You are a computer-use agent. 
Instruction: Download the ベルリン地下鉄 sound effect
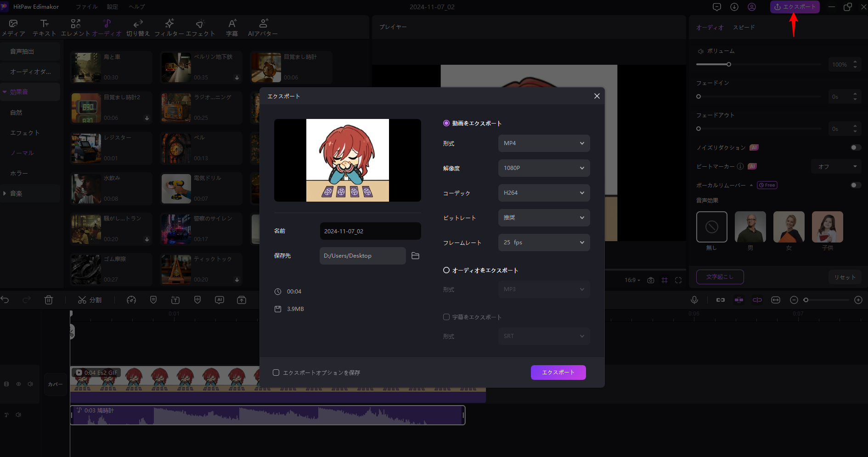click(x=237, y=78)
